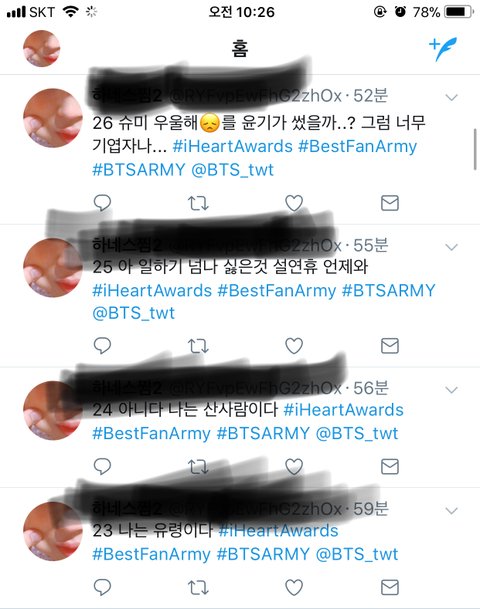Reply to the tweet numbered 23
The image size is (480, 609).
[x=103, y=587]
